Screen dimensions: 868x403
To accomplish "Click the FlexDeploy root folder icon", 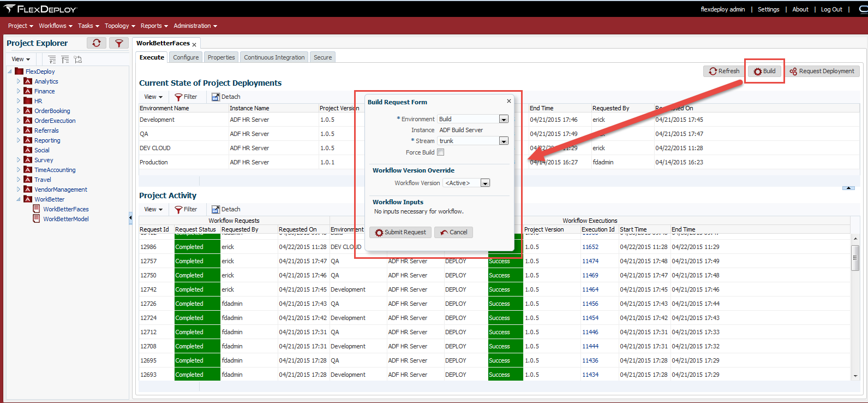I will pos(19,72).
